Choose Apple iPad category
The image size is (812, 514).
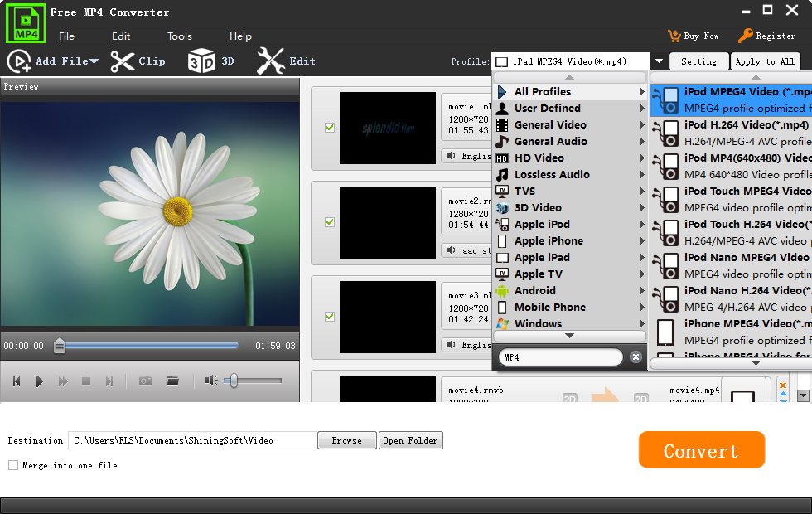pos(571,258)
